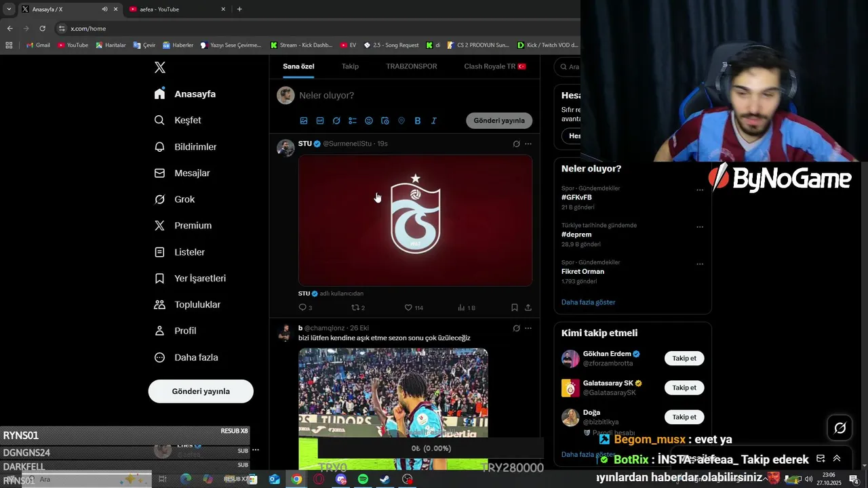Go back in Chrome

point(9,28)
